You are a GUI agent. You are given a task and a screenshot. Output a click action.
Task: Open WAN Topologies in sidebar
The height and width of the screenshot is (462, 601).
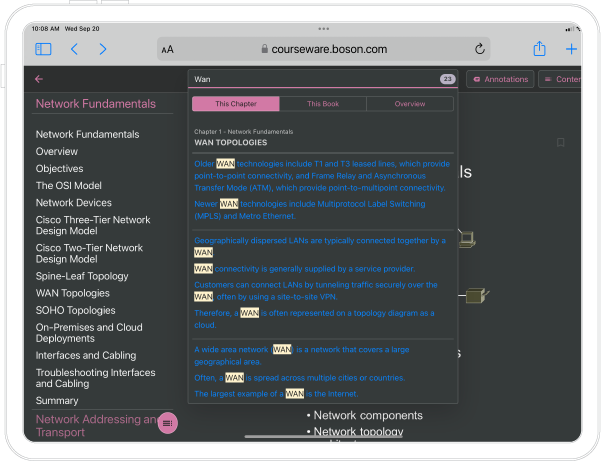(73, 293)
